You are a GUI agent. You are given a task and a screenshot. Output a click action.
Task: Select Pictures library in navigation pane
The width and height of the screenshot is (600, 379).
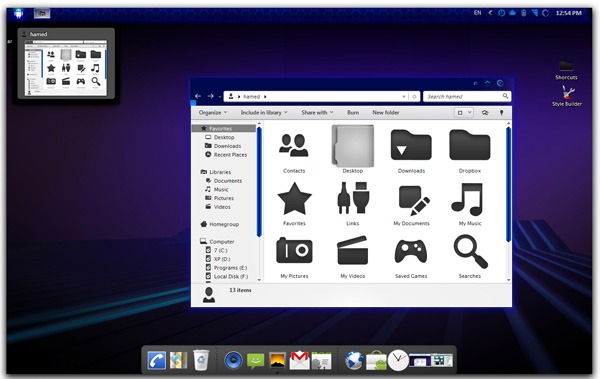point(223,198)
